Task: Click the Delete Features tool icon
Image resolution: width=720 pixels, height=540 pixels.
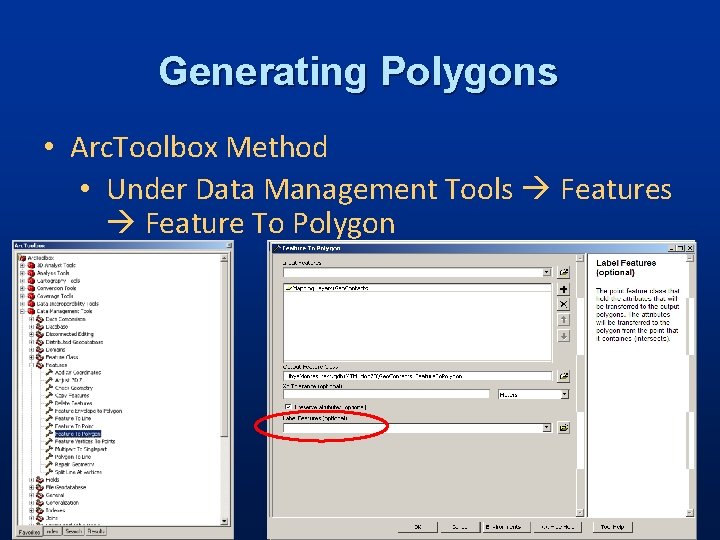Action: click(x=49, y=403)
